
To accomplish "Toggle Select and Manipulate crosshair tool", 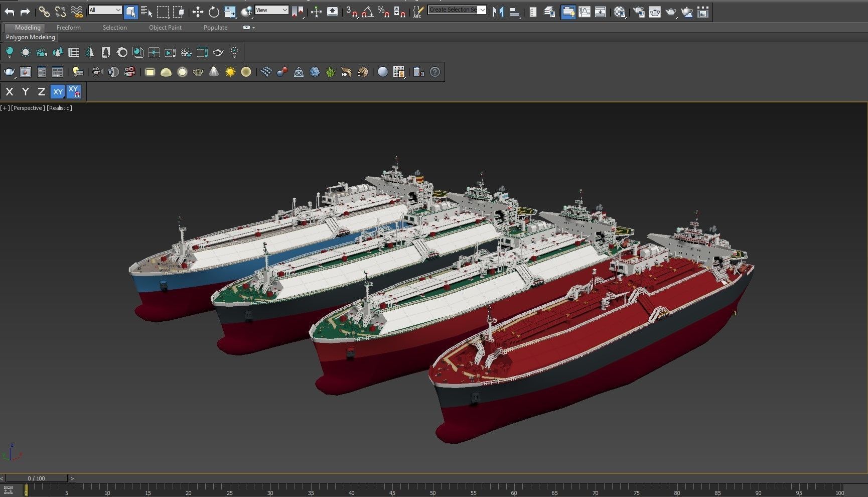I will click(316, 12).
